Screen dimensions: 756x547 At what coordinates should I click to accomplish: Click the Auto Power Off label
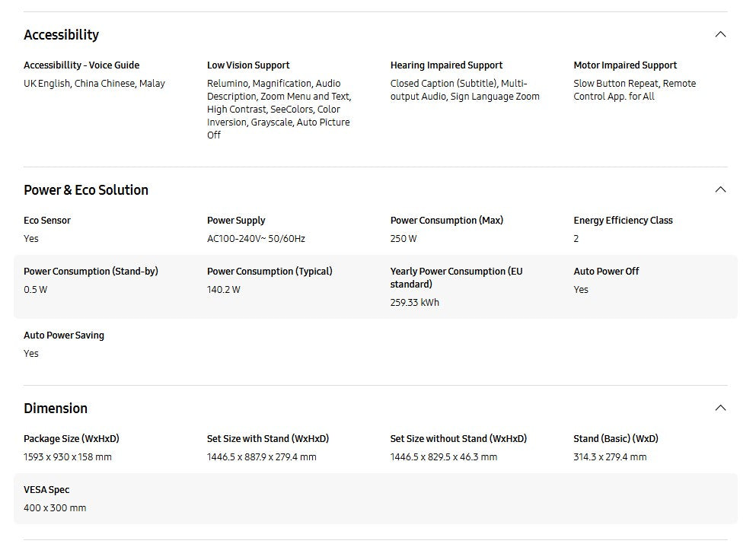(606, 272)
